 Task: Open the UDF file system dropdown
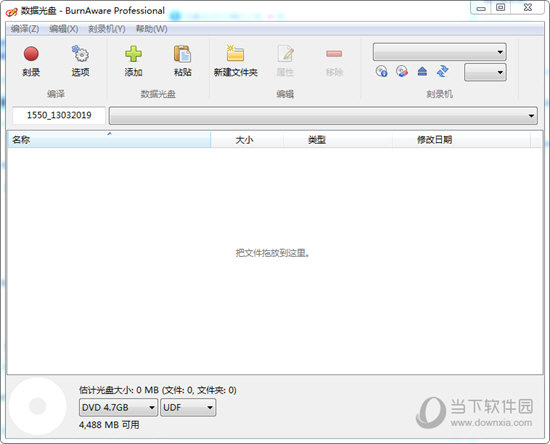pyautogui.click(x=188, y=408)
